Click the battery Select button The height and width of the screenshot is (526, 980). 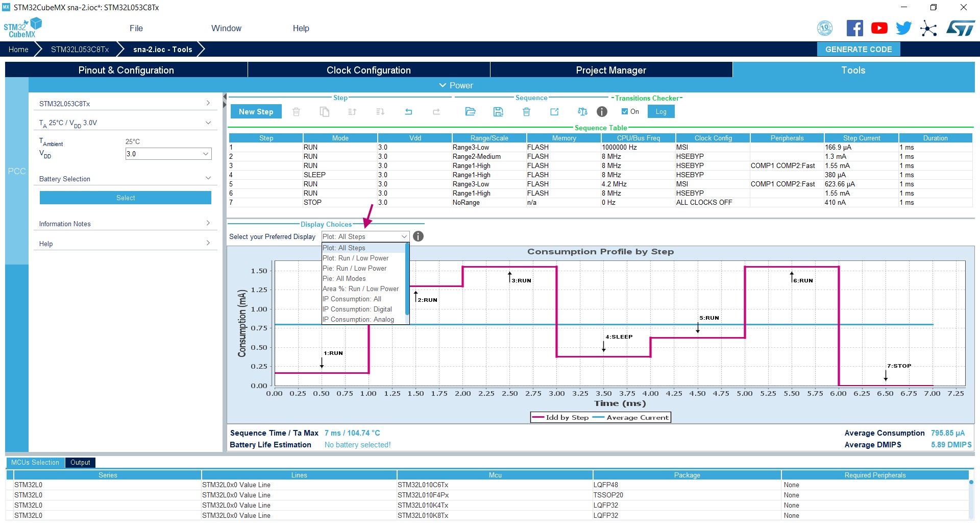[x=126, y=198]
